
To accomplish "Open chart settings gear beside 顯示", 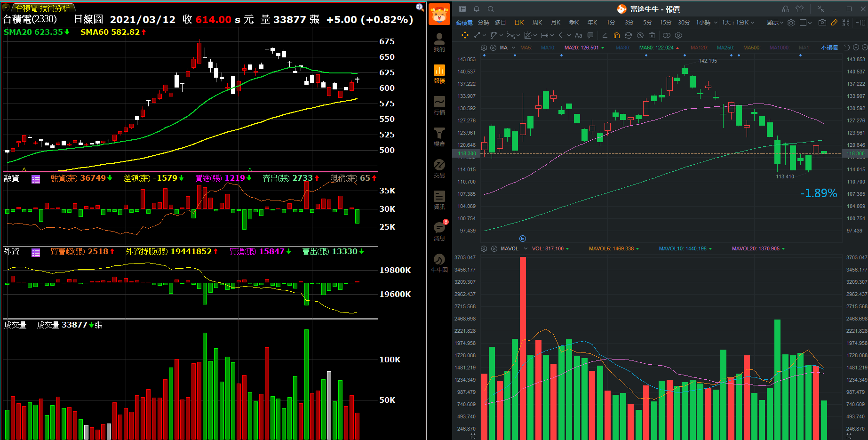I will click(791, 23).
